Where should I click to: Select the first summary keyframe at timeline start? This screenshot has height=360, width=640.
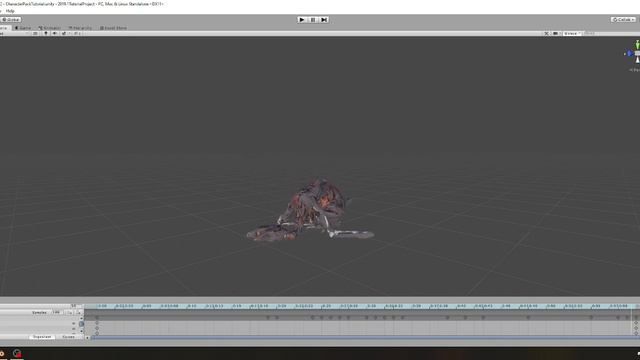pyautogui.click(x=97, y=318)
